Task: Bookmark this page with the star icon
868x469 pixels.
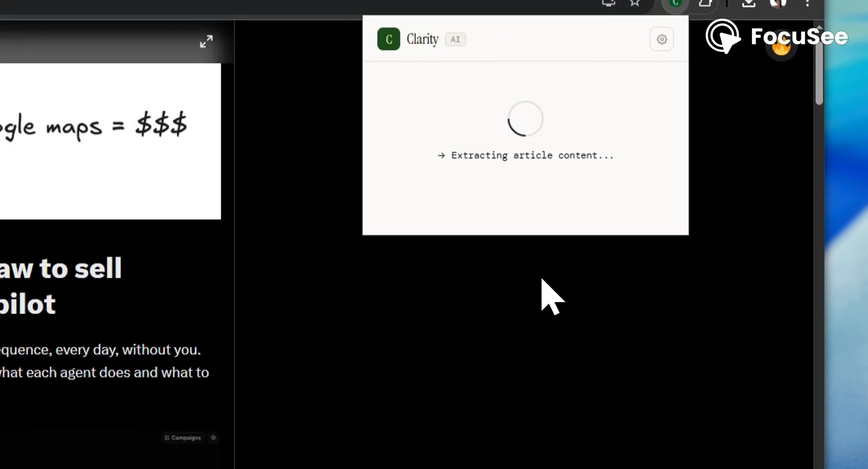Action: 635,3
